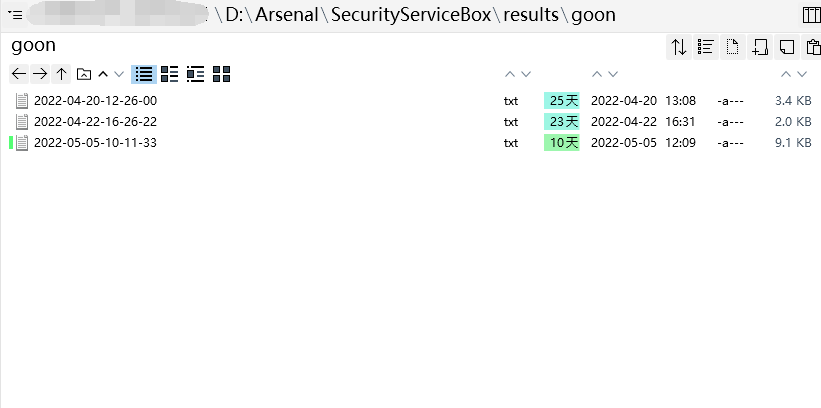Viewport: 821px width, 408px height.
Task: Click the green 10天 age badge
Action: [563, 142]
